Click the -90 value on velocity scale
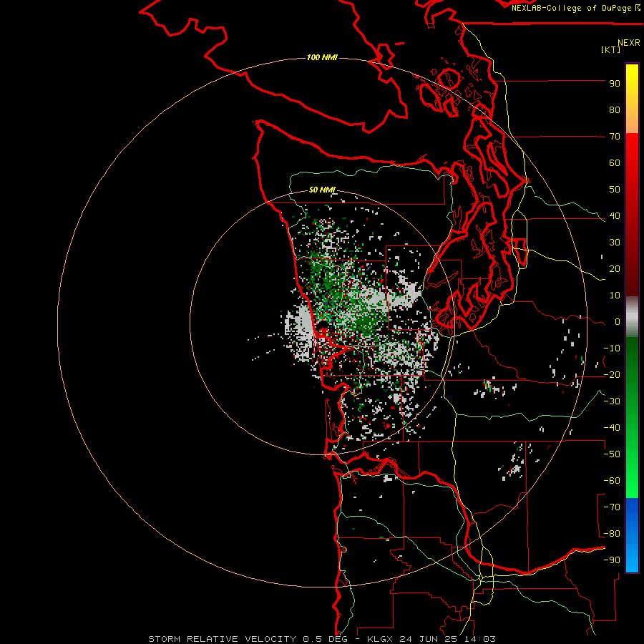This screenshot has height=644, width=644. [x=612, y=560]
